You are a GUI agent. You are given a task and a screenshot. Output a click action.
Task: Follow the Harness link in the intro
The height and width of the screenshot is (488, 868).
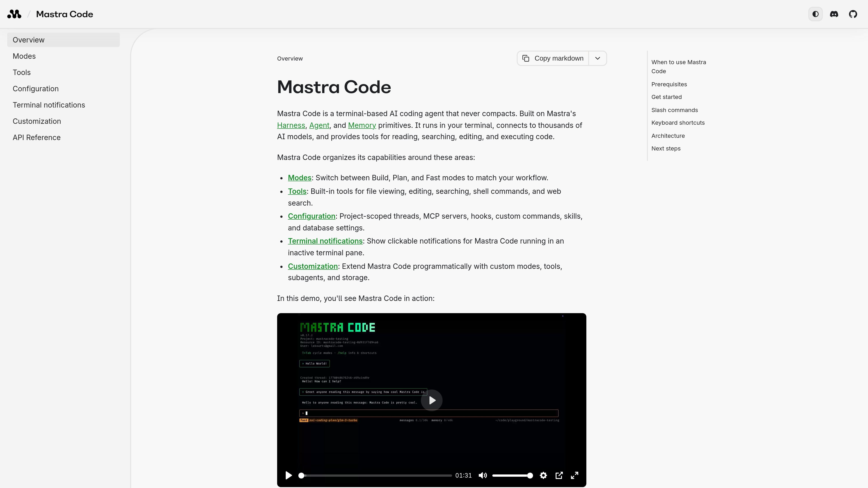pyautogui.click(x=291, y=125)
